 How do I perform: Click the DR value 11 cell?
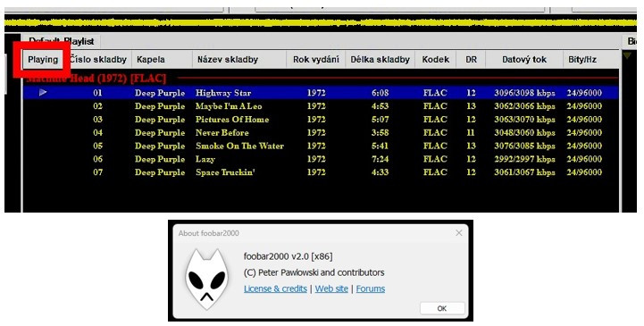pos(471,132)
